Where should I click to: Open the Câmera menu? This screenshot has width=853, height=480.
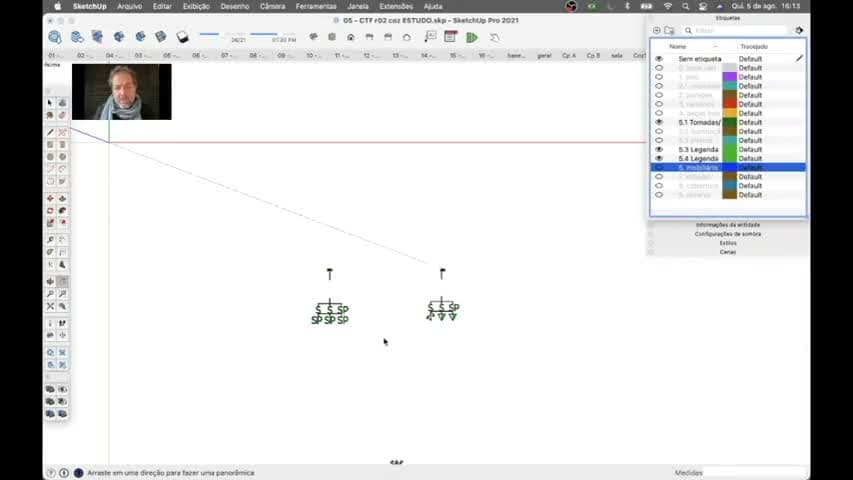click(273, 7)
